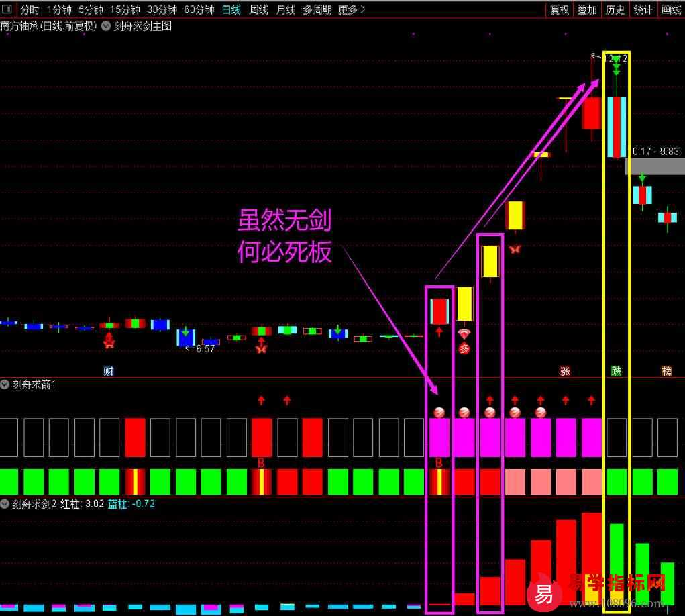Click the panel layout icon at top-left
685x616 pixels.
7,9
